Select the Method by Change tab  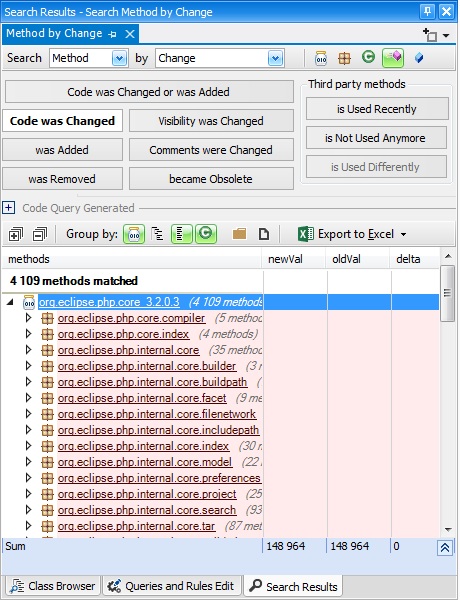click(x=54, y=34)
